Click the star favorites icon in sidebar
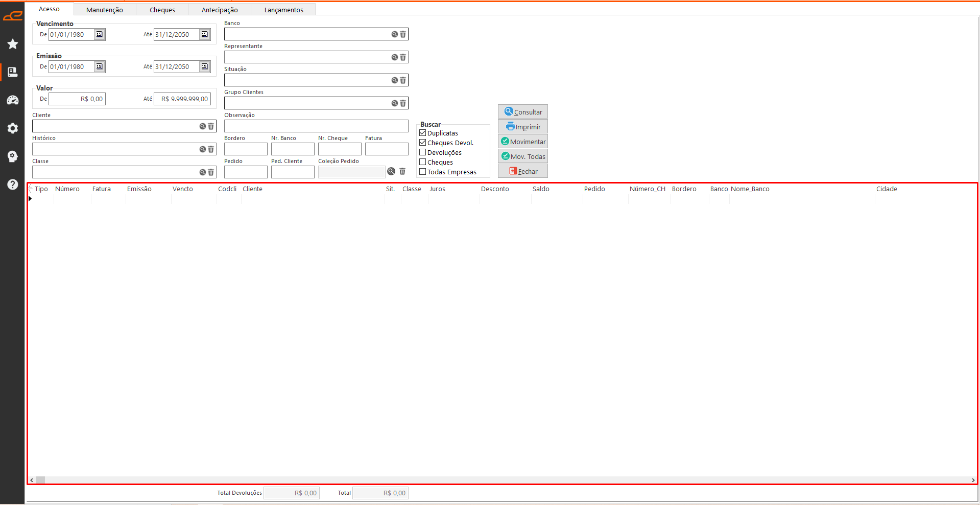The width and height of the screenshot is (980, 505). click(x=13, y=44)
